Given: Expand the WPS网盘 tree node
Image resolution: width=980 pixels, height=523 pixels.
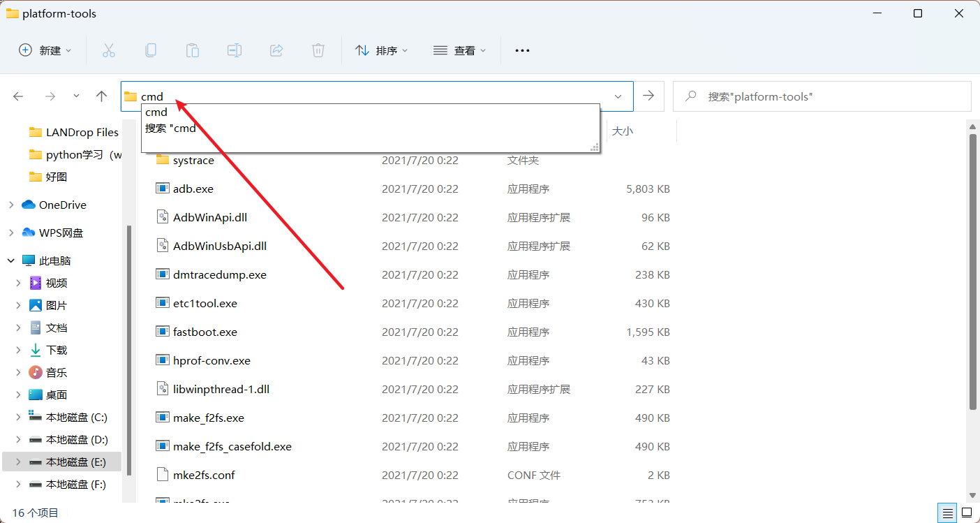Looking at the screenshot, I should tap(11, 233).
